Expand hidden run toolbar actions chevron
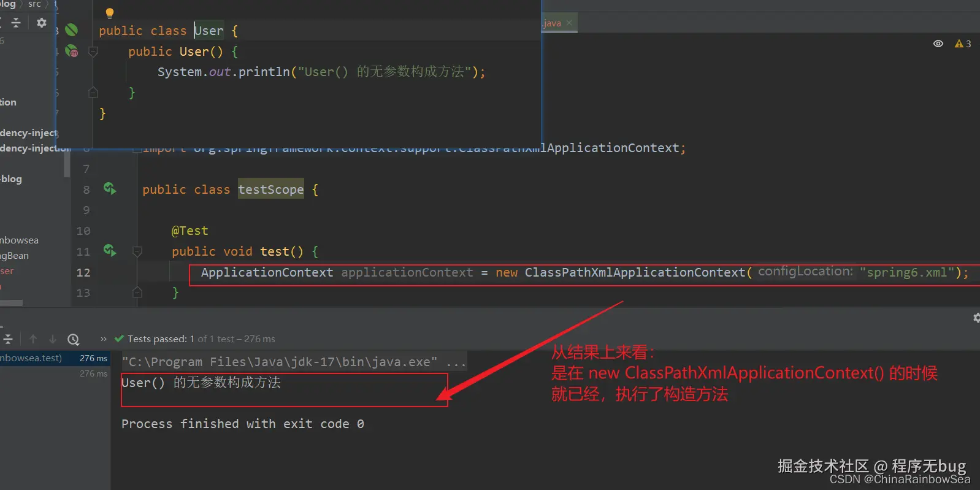Image resolution: width=980 pixels, height=490 pixels. coord(104,339)
